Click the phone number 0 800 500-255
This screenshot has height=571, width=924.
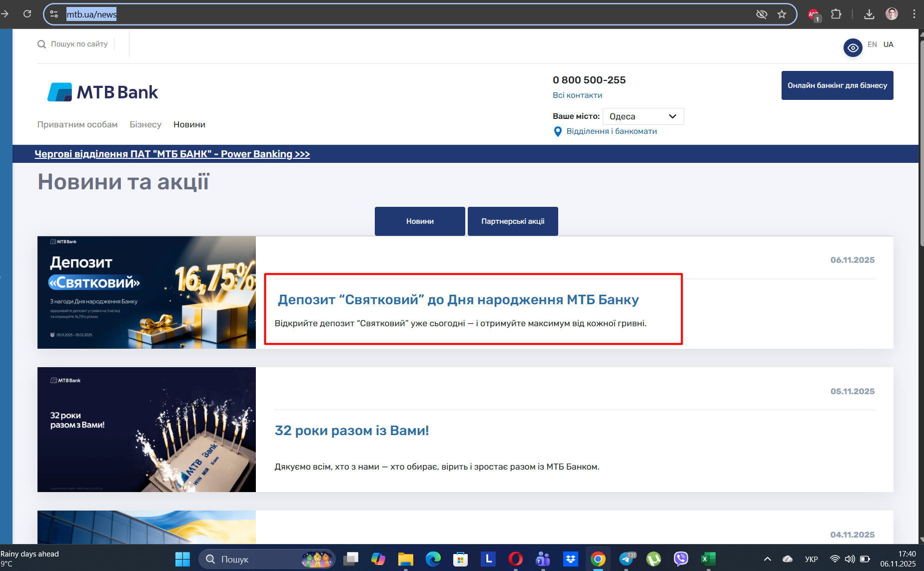[x=589, y=80]
